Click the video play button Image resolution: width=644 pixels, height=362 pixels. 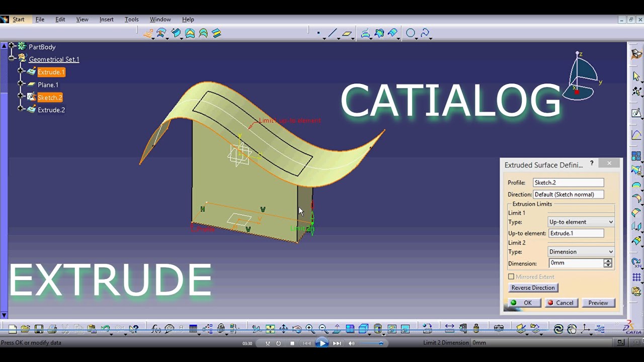(321, 343)
